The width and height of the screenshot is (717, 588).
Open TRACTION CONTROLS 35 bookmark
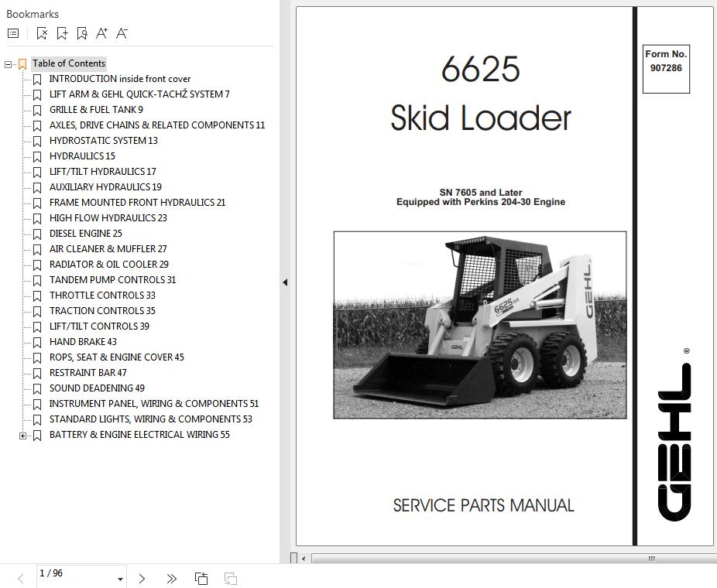pyautogui.click(x=102, y=311)
